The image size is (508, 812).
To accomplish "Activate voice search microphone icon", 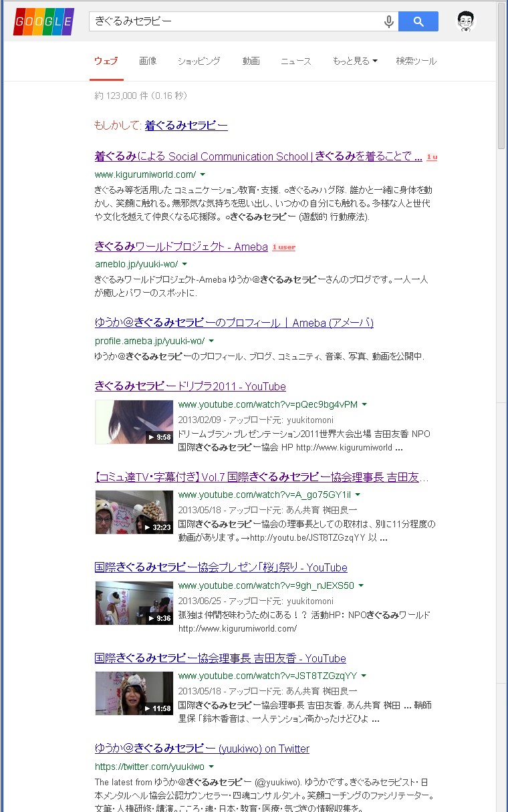I will point(388,21).
